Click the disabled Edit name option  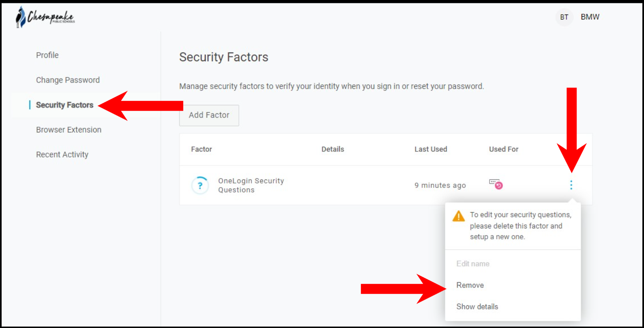(472, 264)
